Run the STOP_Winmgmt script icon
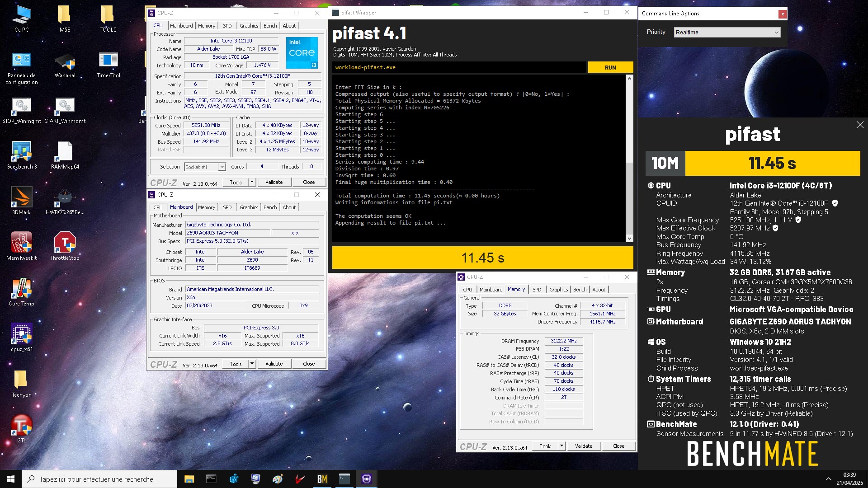Viewport: 868px width, 488px height. coord(21,111)
